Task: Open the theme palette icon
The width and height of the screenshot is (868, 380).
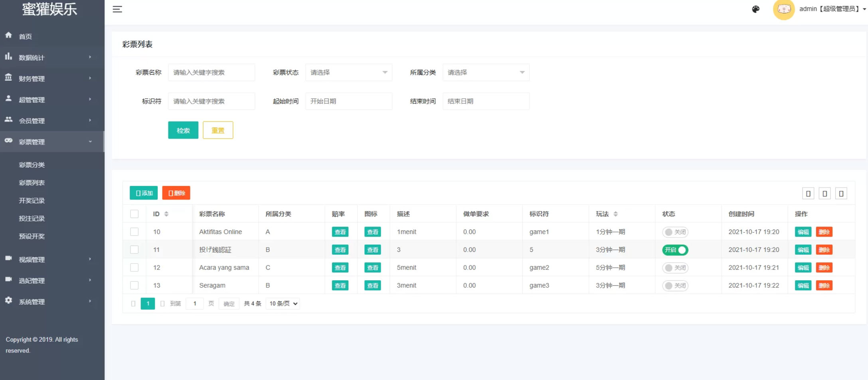Action: point(755,9)
